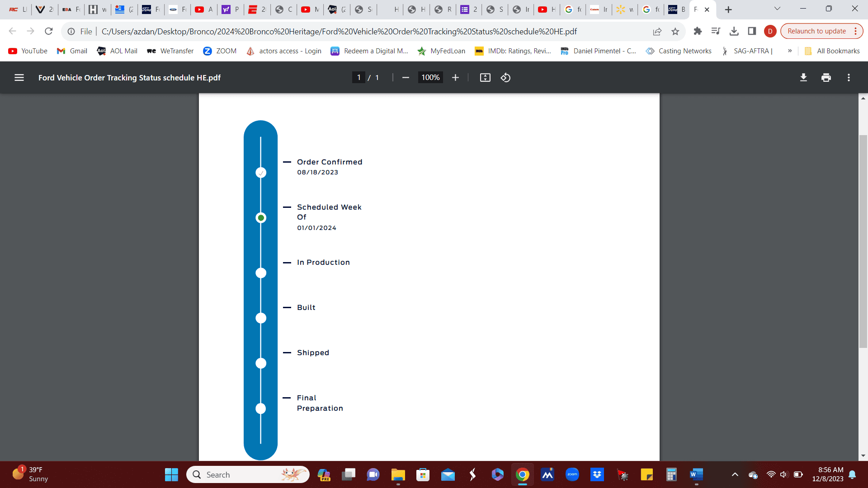Viewport: 868px width, 488px height.
Task: Print the PDF document
Action: coord(826,78)
